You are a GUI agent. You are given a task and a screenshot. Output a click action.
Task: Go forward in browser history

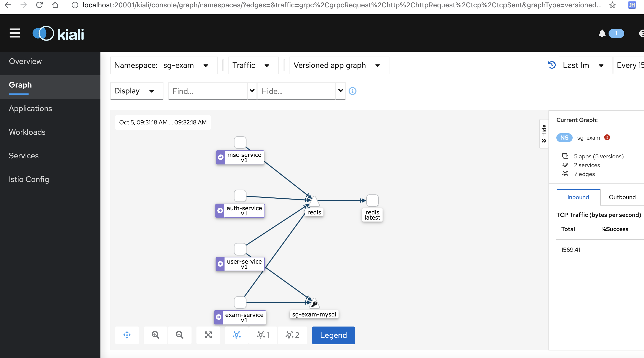[23, 5]
